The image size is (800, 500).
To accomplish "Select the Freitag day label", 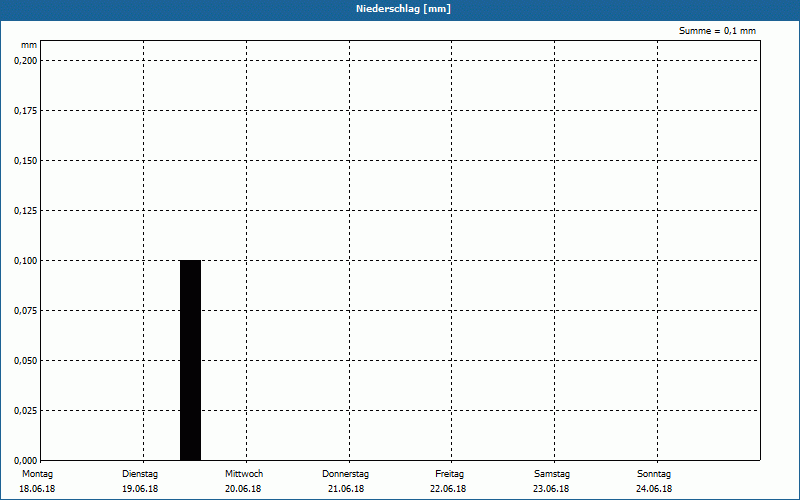I will click(x=449, y=474).
